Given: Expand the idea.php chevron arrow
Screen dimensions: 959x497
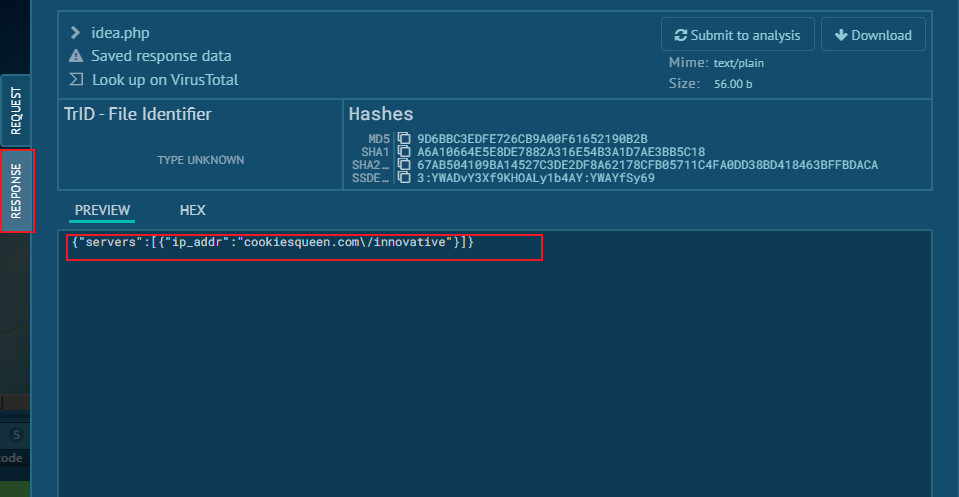Looking at the screenshot, I should click(76, 33).
